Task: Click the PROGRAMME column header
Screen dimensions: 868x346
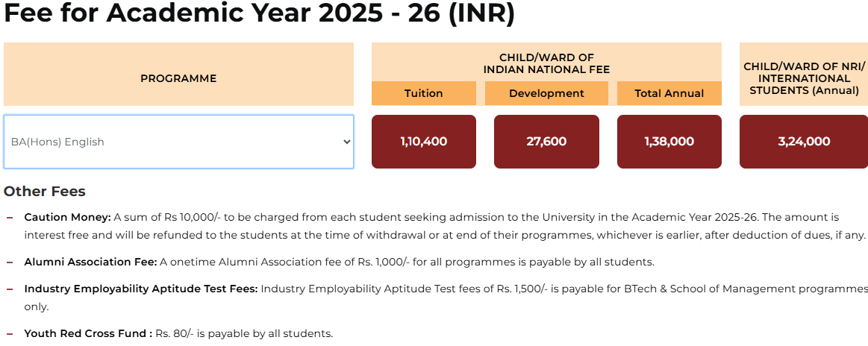Action: click(x=178, y=78)
